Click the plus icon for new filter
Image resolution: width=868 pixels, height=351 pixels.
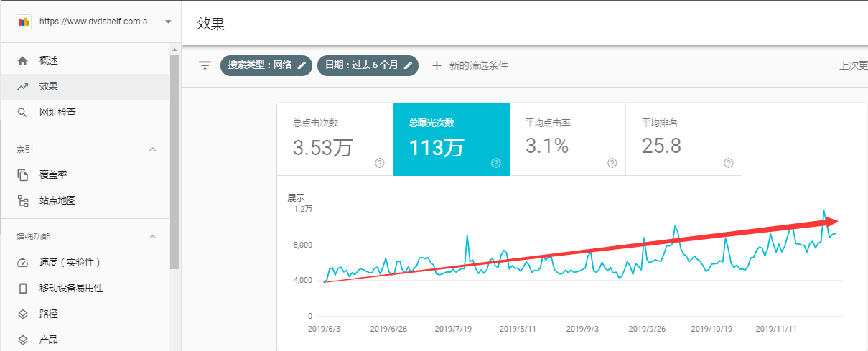point(437,65)
